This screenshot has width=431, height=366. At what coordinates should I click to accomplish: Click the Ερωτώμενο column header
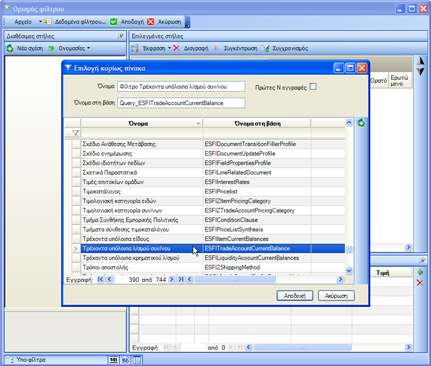(400, 80)
